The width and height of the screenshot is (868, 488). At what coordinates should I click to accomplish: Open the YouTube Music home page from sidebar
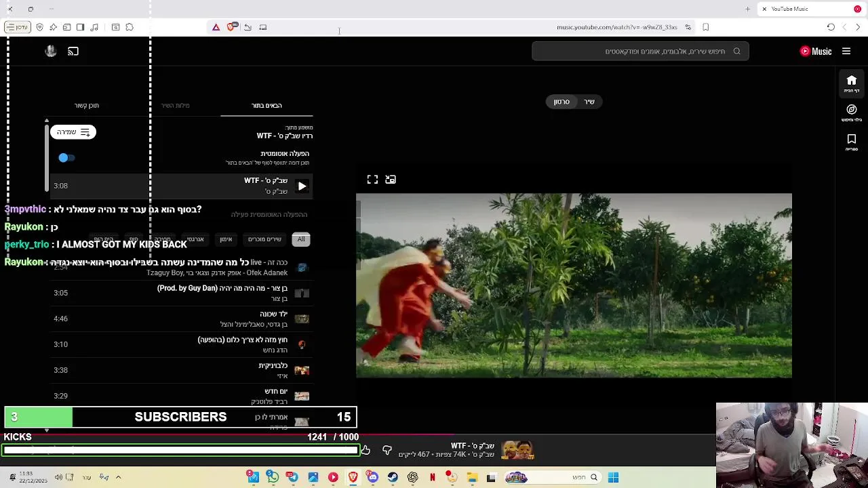852,84
